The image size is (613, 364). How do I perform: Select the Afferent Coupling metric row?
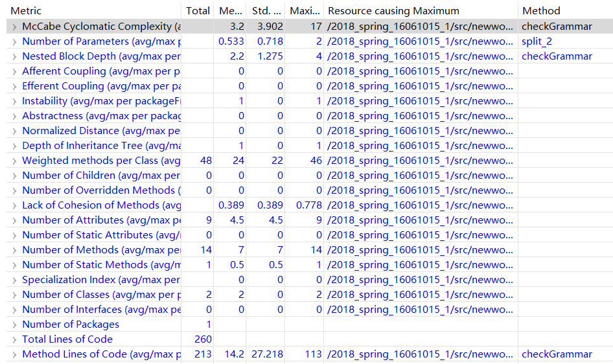(x=100, y=71)
